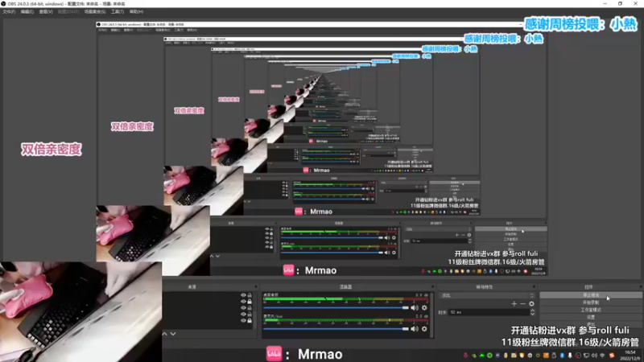Image resolution: width=644 pixels, height=362 pixels.
Task: Mute the 麦克风/Aux speaker icon
Action: (415, 329)
